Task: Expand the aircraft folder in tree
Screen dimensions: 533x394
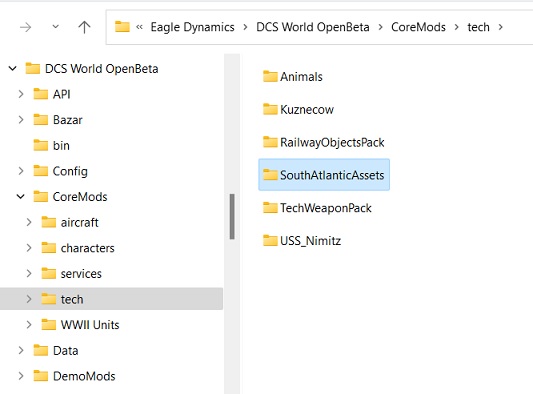Action: pos(29,222)
